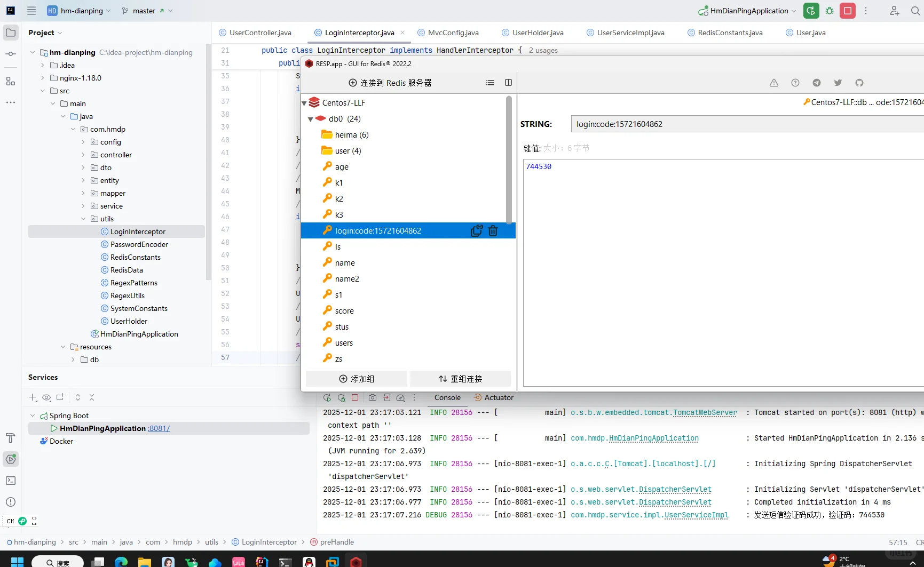Image resolution: width=924 pixels, height=567 pixels.
Task: Open the RESP.app warning report icon
Action: pos(774,83)
